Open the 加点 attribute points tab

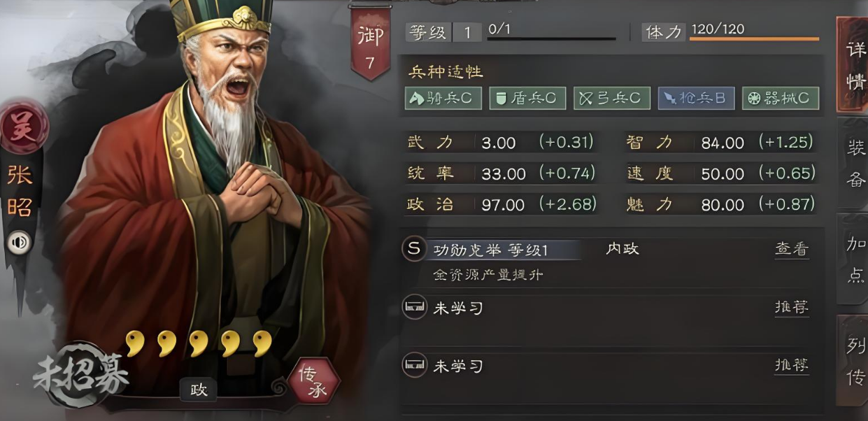coord(853,259)
